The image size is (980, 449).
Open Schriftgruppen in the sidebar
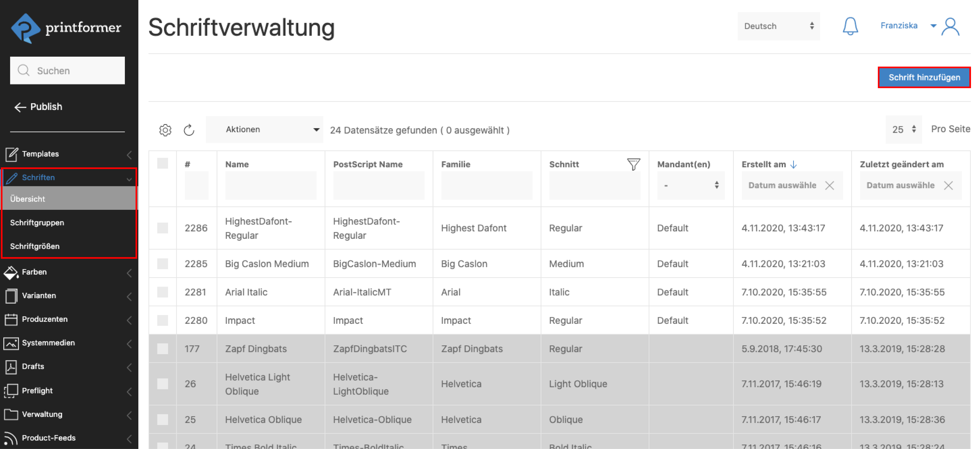tap(37, 222)
